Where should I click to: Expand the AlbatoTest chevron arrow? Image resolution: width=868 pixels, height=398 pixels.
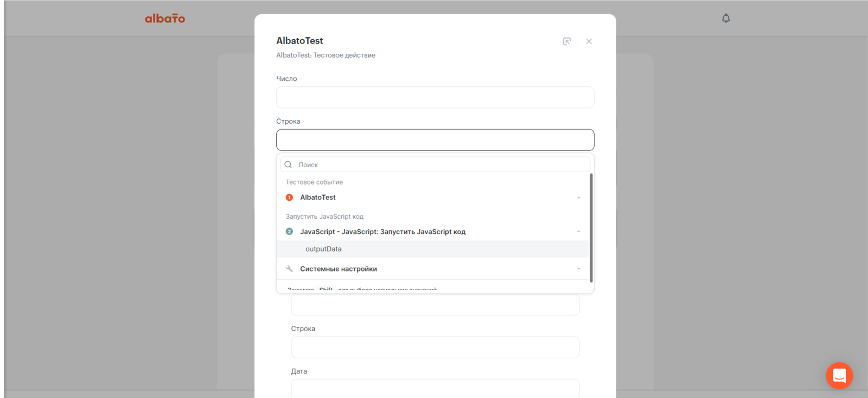click(x=578, y=198)
